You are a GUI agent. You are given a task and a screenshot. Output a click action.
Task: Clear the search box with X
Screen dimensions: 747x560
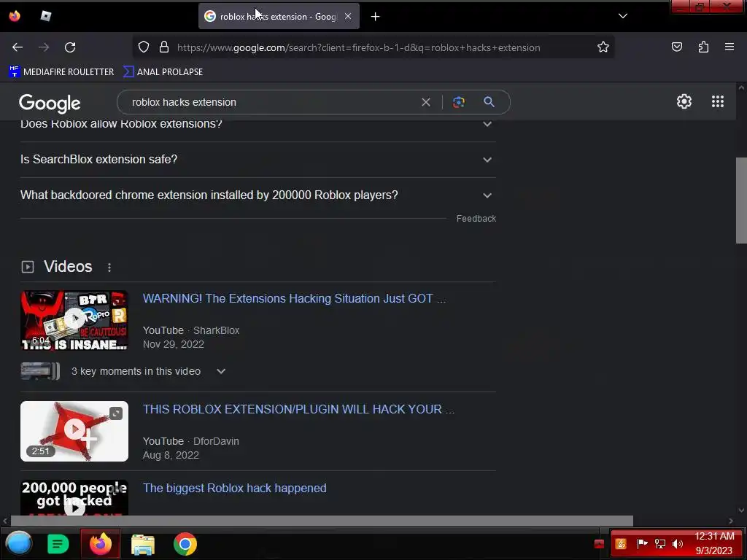point(426,102)
